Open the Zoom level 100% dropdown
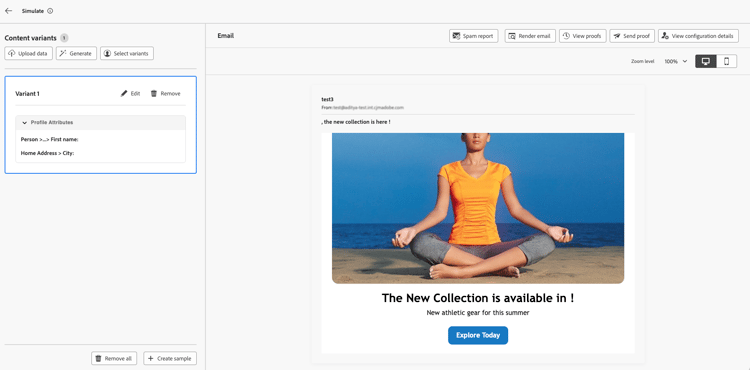Viewport: 750px width, 370px height. 675,61
